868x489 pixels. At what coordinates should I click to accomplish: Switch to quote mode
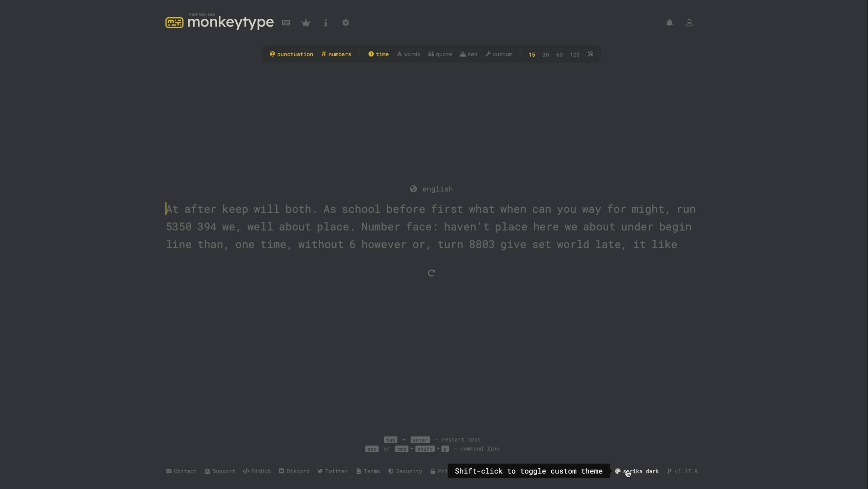[x=440, y=54]
